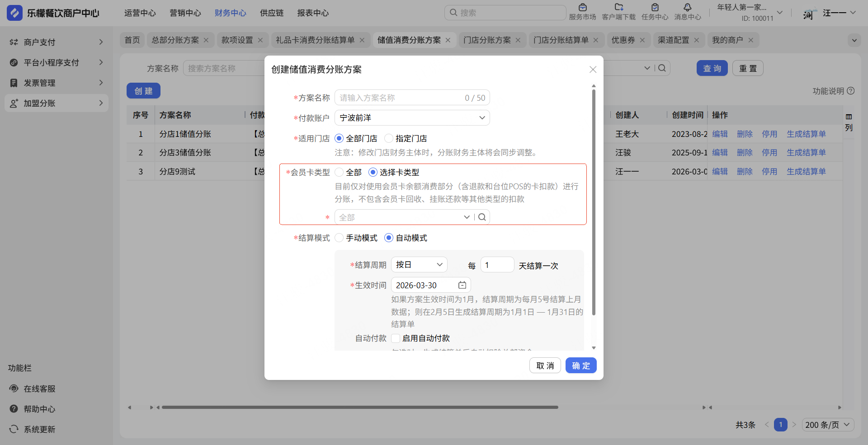Image resolution: width=868 pixels, height=445 pixels.
Task: Expand 平台小程序支付 sidebar menu
Action: click(x=57, y=62)
